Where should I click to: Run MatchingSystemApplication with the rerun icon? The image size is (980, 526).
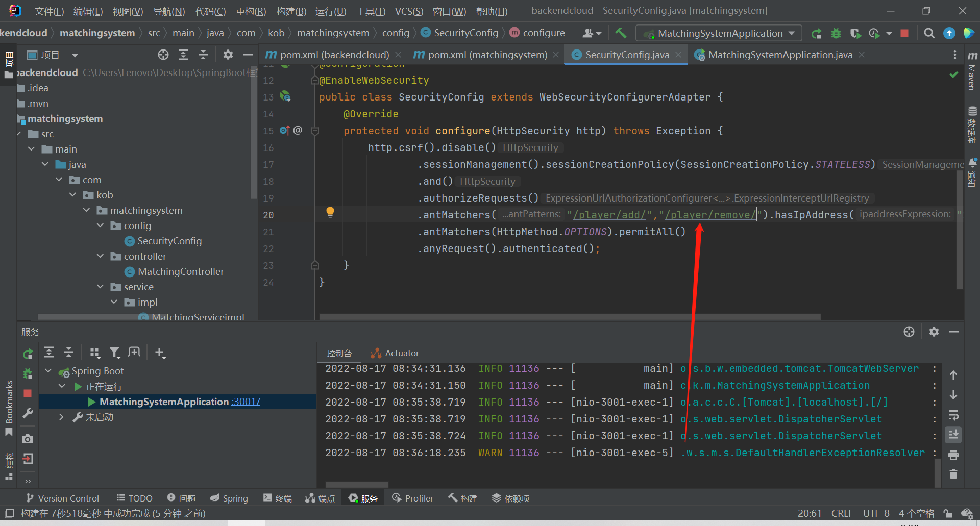pyautogui.click(x=817, y=33)
